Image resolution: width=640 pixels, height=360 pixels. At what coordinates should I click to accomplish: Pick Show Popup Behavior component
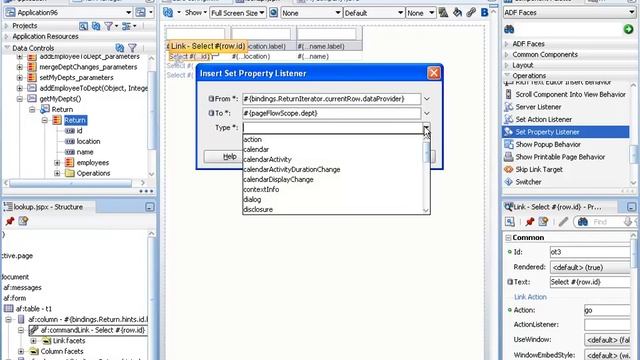click(x=547, y=144)
